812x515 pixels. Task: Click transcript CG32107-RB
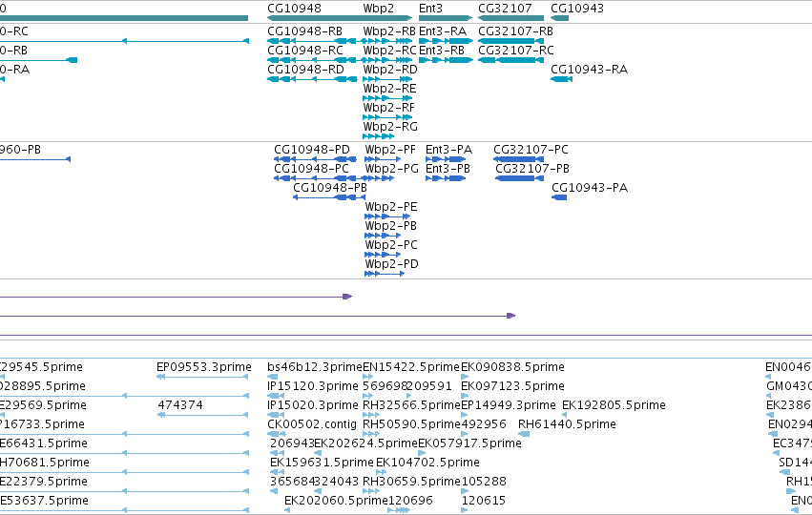click(516, 31)
